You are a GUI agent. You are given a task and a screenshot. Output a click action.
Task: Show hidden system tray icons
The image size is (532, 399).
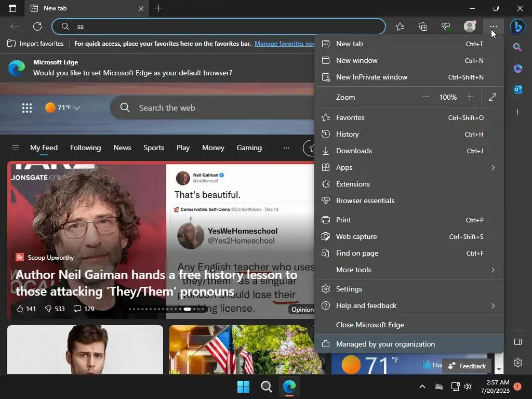pos(422,387)
